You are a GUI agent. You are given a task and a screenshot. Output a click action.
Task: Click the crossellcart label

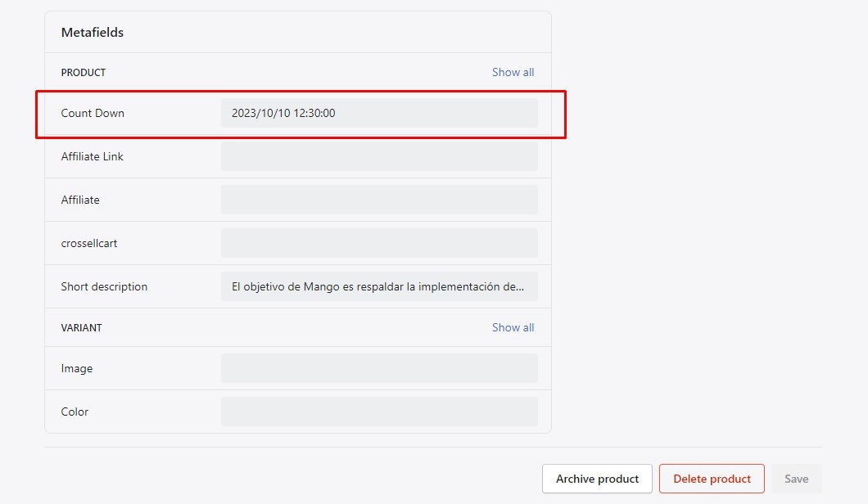pyautogui.click(x=88, y=243)
